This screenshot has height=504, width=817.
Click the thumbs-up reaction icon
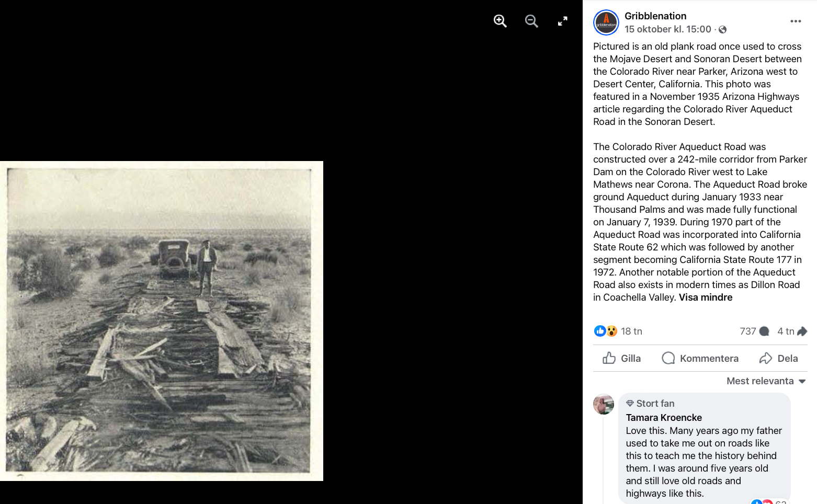click(600, 331)
